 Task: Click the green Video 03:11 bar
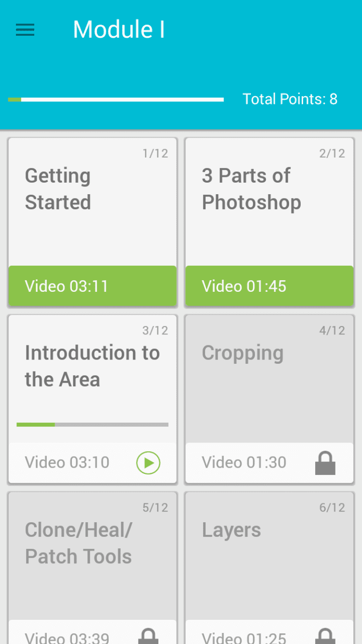coord(92,286)
